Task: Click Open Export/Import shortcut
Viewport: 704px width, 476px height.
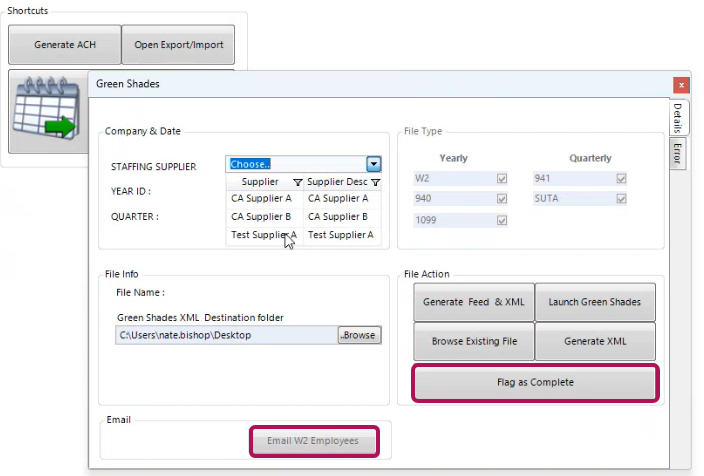Action: click(178, 44)
